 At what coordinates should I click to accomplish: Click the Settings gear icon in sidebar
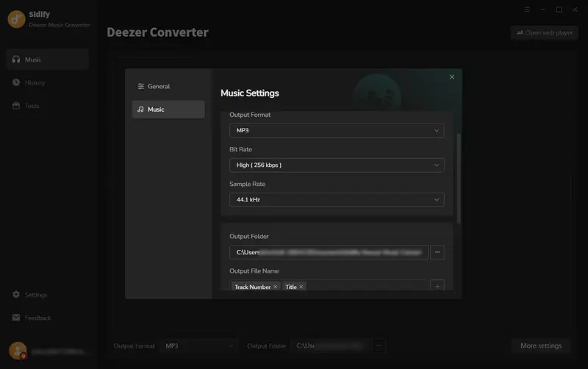point(16,294)
